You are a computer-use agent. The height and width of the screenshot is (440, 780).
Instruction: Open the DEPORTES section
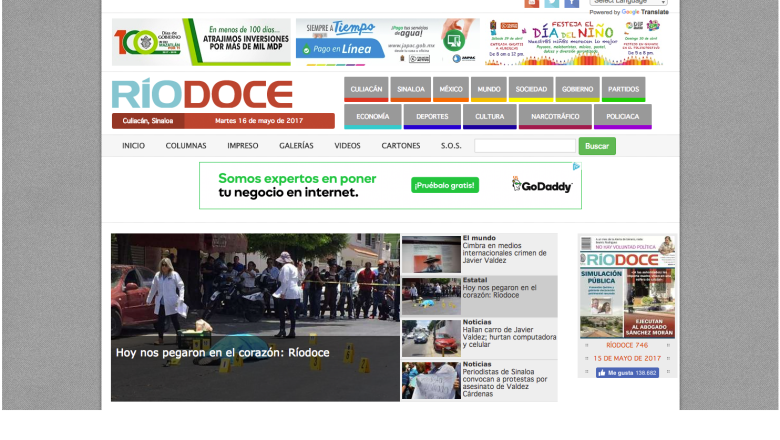(432, 116)
